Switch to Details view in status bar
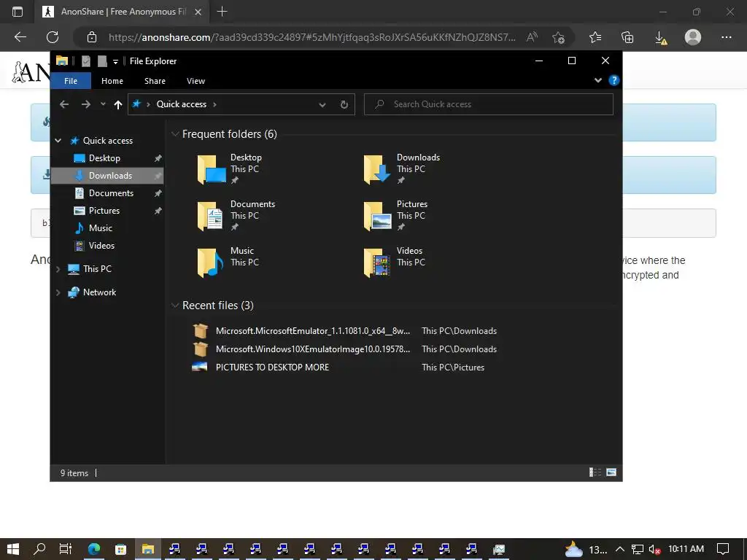This screenshot has width=747, height=560. (595, 472)
